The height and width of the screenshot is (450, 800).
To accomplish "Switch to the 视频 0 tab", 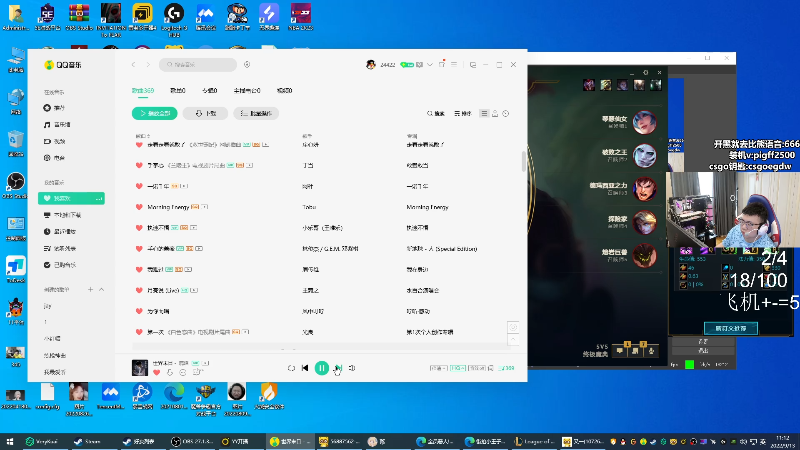I will (x=284, y=90).
